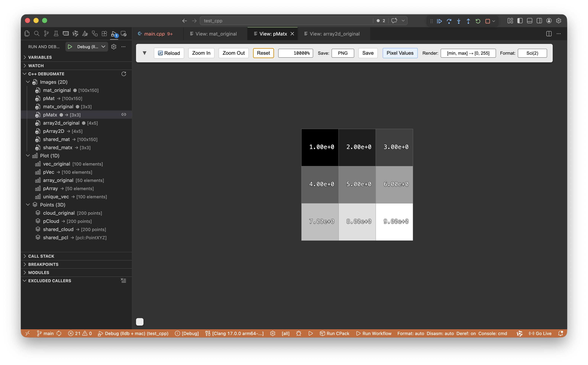
Task: Toggle the primary sidebar layout icon
Action: tap(520, 21)
